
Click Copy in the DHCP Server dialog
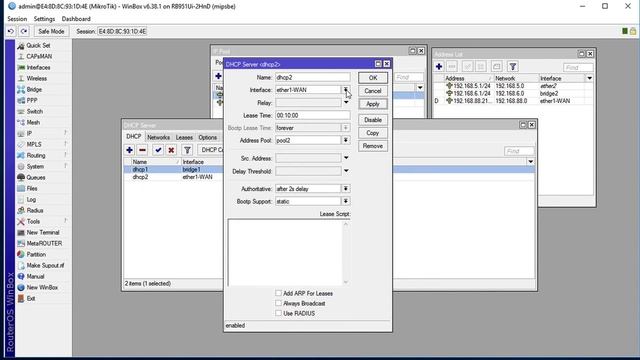(x=373, y=133)
